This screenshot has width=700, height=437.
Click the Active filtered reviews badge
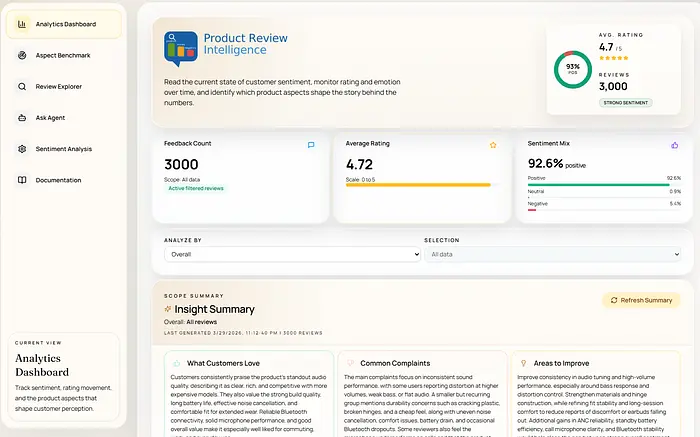(x=196, y=188)
